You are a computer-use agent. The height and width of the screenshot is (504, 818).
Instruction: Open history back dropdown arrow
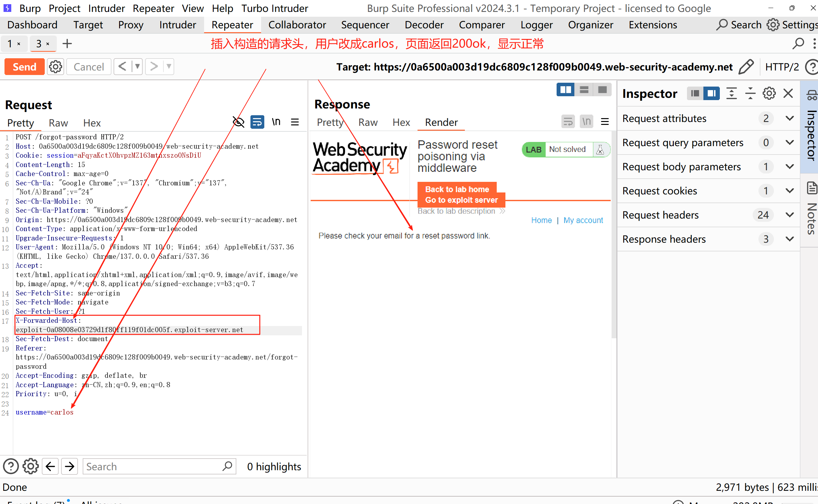(x=137, y=67)
